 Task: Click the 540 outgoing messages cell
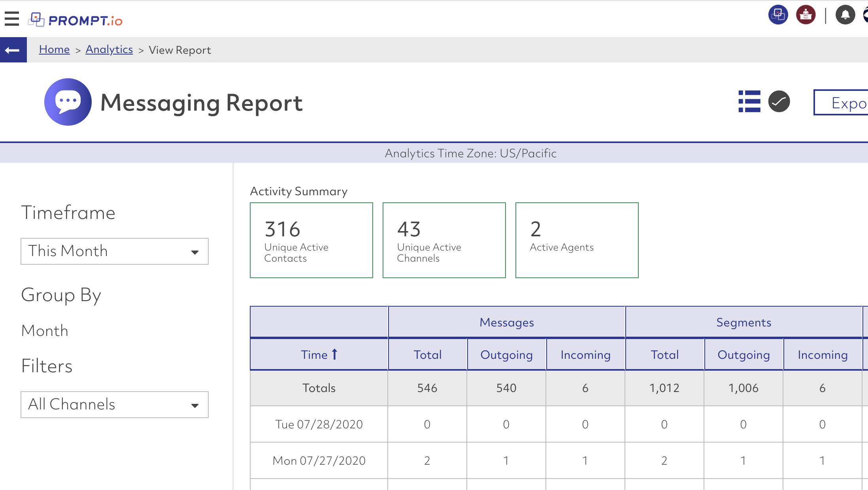[506, 388]
